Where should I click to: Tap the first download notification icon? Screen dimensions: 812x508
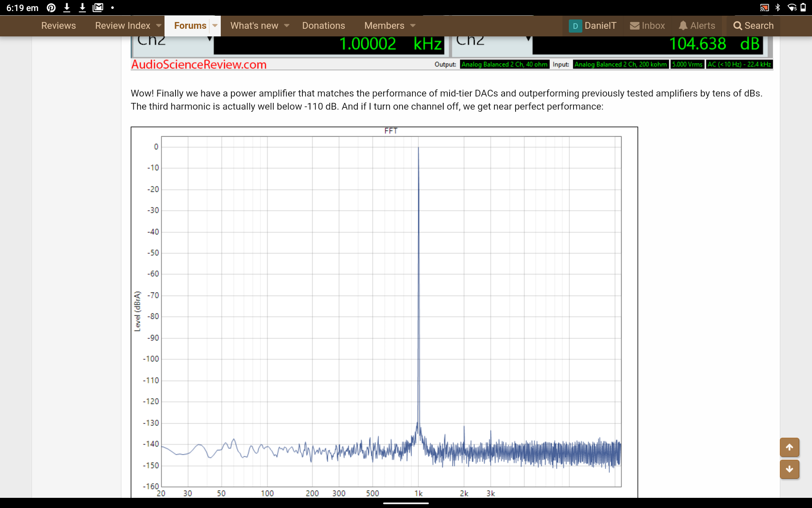pos(67,8)
